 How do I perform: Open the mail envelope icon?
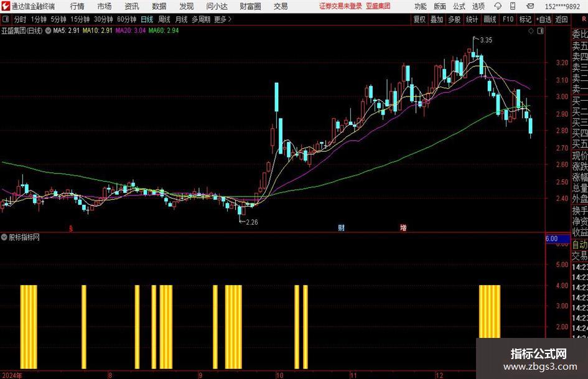pyautogui.click(x=530, y=6)
